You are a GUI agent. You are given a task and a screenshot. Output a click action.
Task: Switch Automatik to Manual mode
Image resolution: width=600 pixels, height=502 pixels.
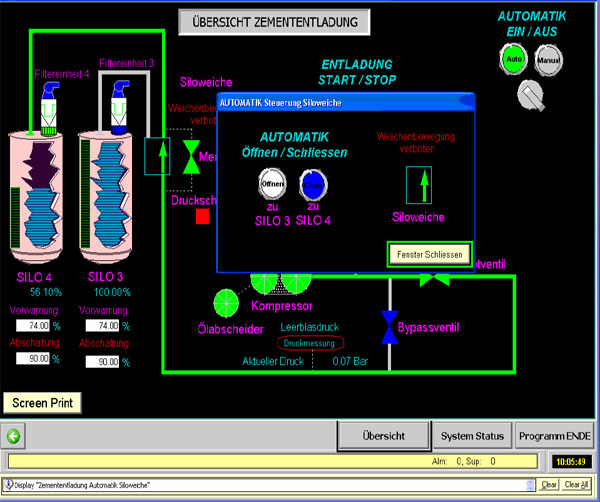click(548, 59)
